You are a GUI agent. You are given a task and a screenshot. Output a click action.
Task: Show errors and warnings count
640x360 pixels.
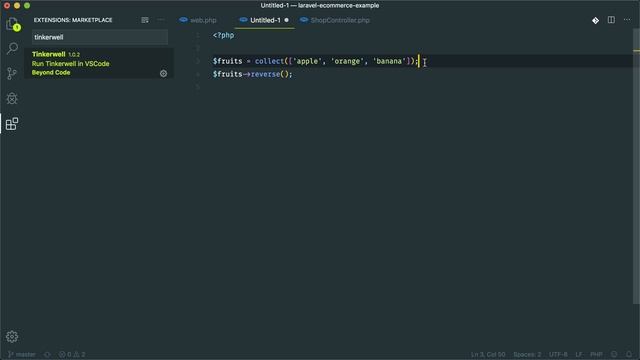(x=72, y=354)
